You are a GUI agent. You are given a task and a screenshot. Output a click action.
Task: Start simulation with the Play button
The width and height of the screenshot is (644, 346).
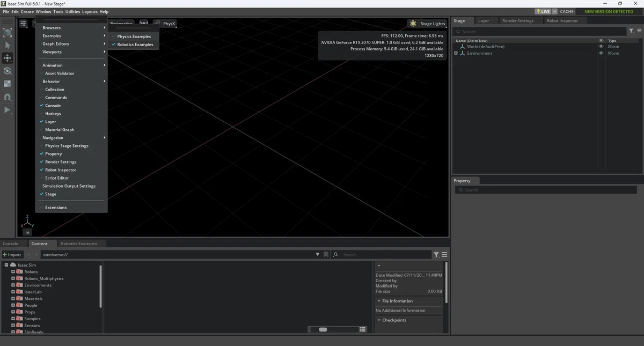(x=8, y=110)
